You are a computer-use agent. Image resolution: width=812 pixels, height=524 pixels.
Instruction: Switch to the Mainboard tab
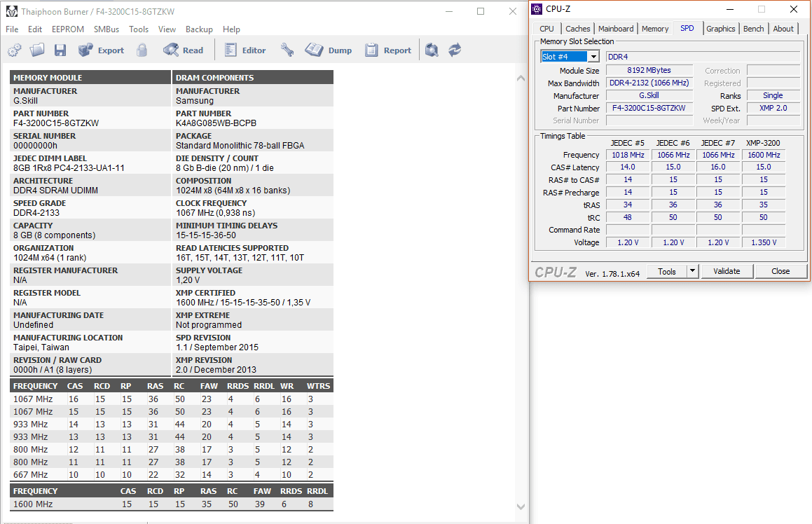(616, 29)
